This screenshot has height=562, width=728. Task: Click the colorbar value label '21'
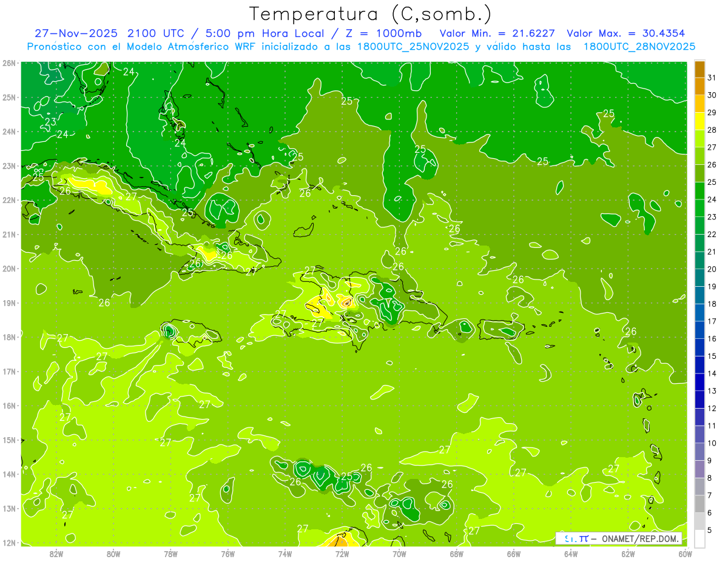point(712,252)
